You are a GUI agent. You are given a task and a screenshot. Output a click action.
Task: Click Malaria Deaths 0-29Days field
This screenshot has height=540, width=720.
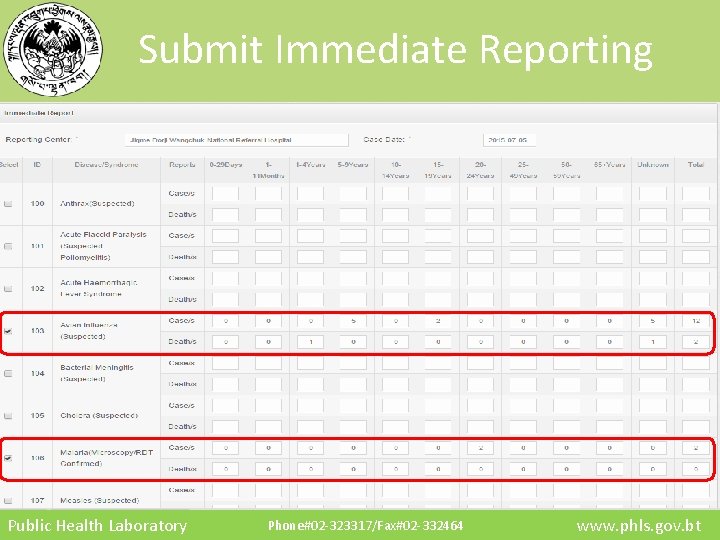(x=225, y=469)
